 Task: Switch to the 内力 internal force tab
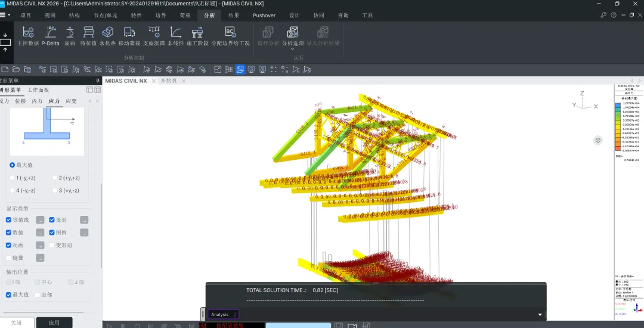coord(38,101)
